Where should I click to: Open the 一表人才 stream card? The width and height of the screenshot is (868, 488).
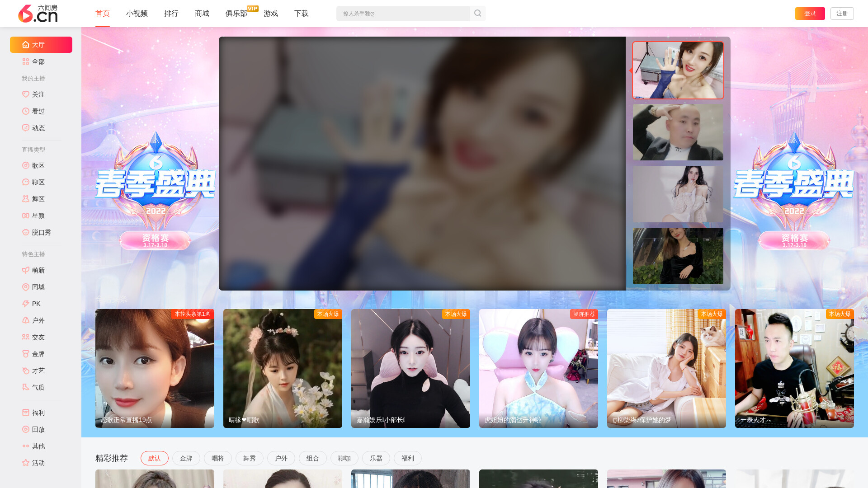pyautogui.click(x=794, y=368)
